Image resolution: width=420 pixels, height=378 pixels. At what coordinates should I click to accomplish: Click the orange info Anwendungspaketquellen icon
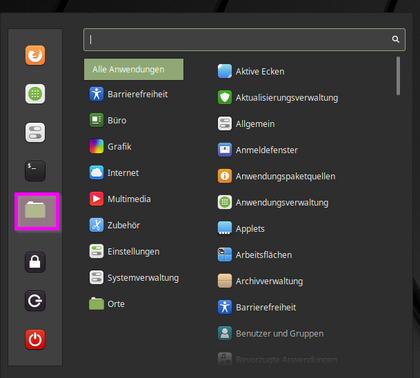pos(225,176)
